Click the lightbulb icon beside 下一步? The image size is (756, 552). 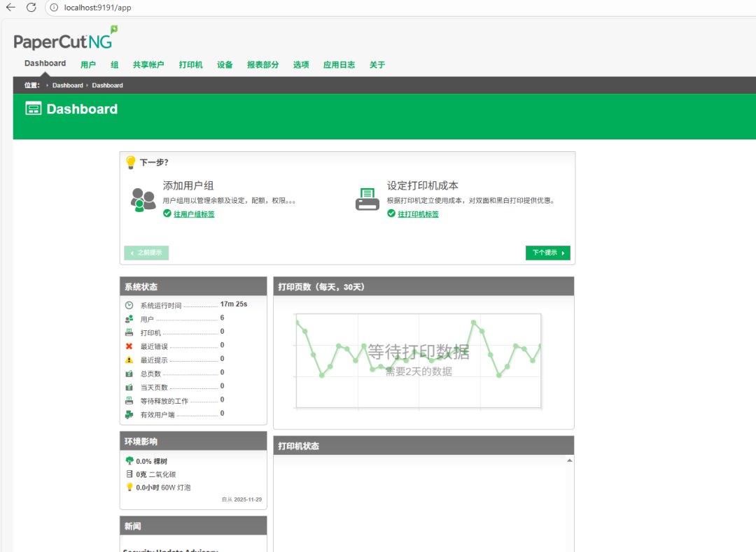(129, 162)
